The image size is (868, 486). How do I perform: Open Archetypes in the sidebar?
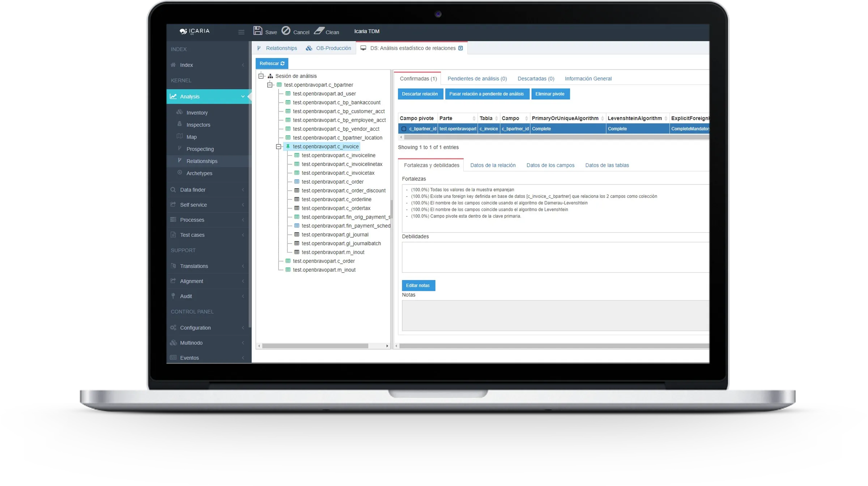coord(199,173)
